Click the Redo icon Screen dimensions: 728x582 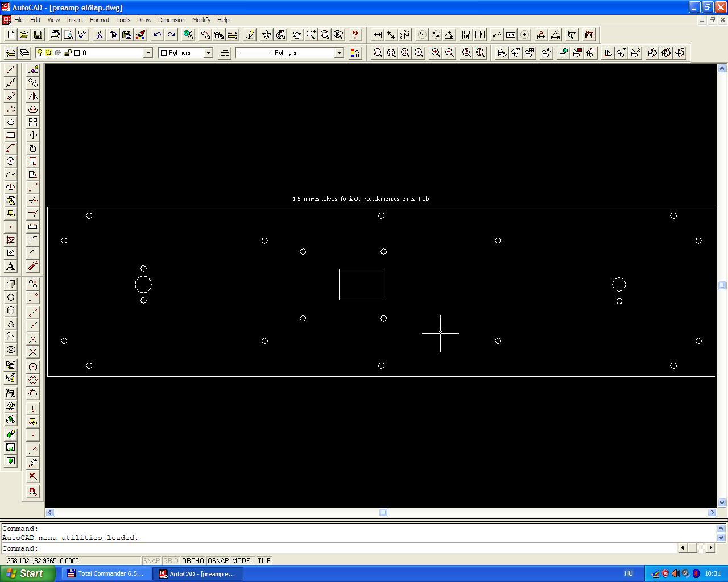(x=171, y=35)
